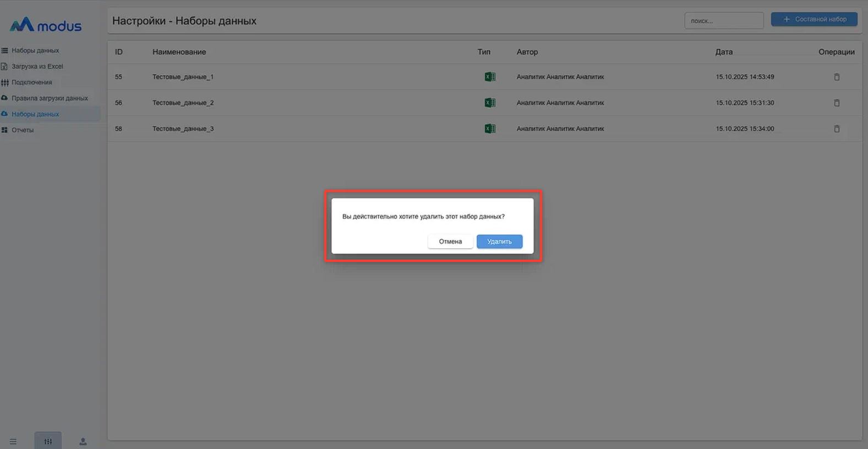
Task: Select settings sliders icon in bottom bar
Action: tap(48, 441)
